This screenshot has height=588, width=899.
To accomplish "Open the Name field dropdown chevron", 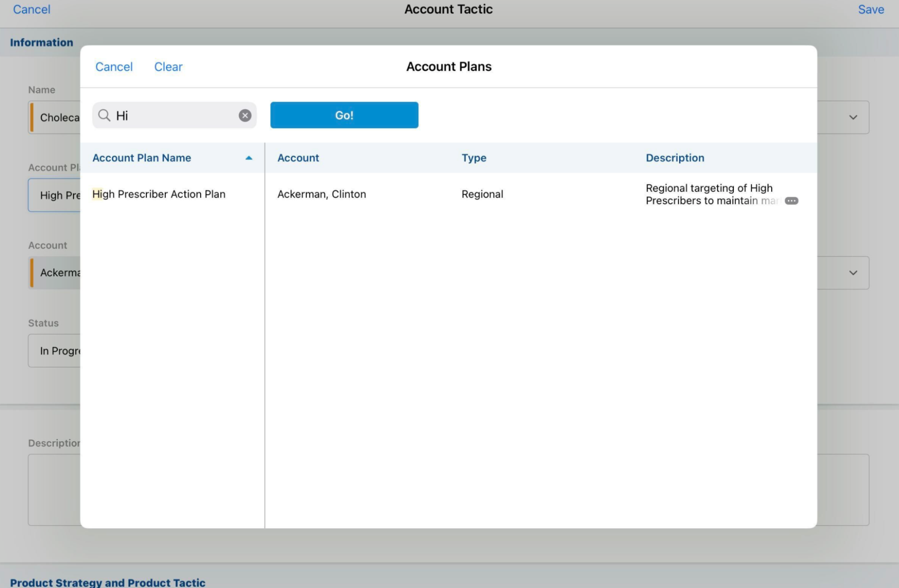I will [x=853, y=117].
